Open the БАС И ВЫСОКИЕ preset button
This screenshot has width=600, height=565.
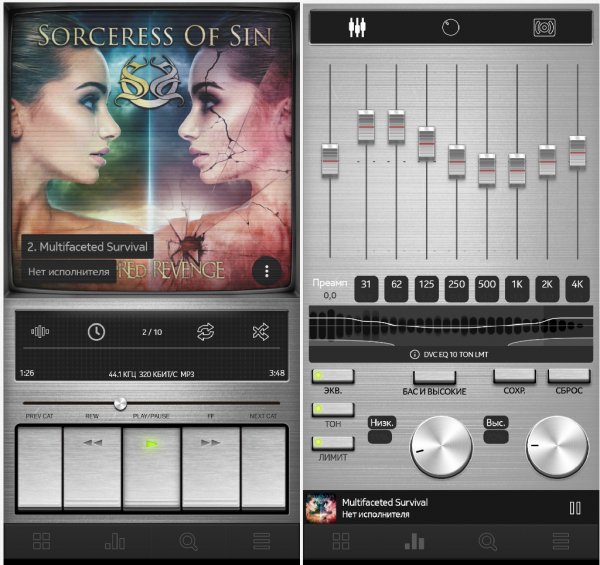click(x=434, y=377)
